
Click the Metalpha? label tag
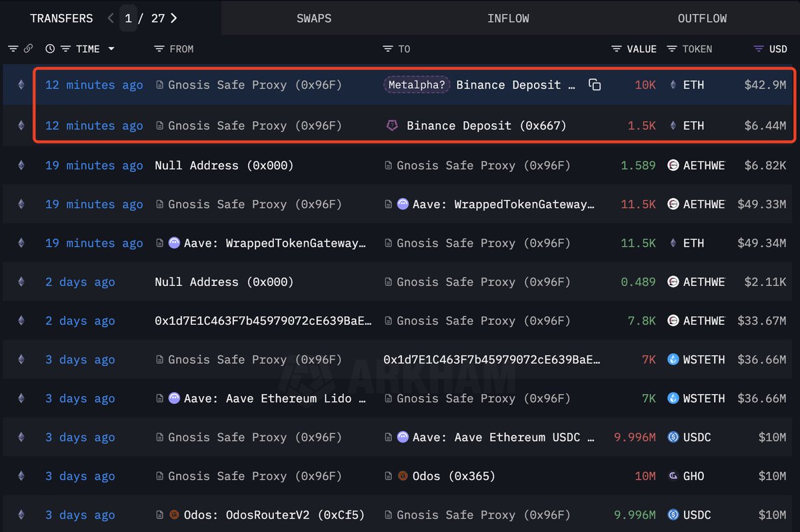point(417,85)
